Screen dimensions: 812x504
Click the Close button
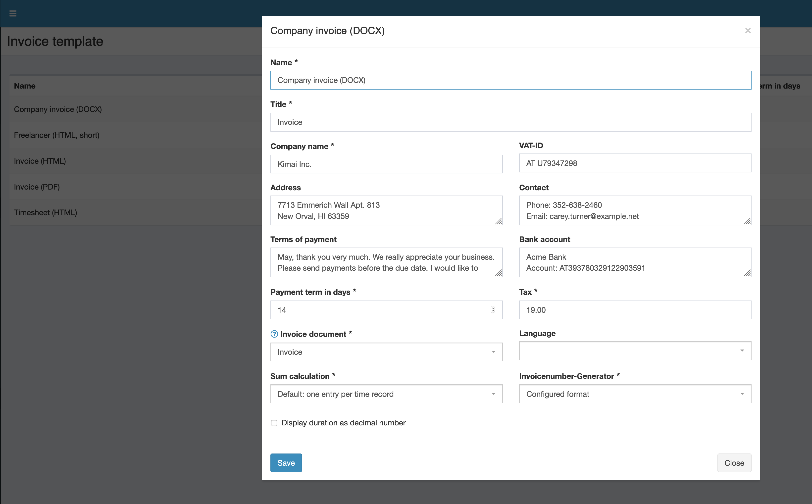pyautogui.click(x=734, y=463)
